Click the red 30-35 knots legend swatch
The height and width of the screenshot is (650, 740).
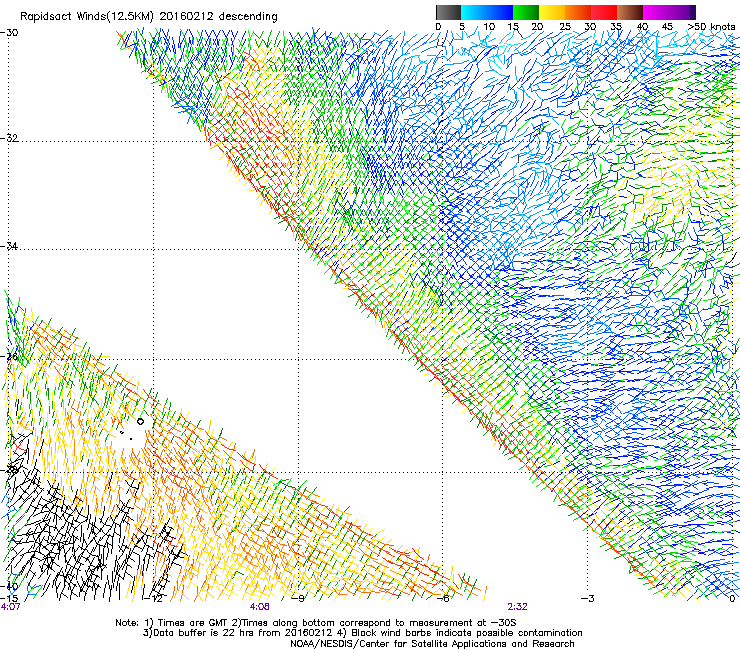[604, 12]
